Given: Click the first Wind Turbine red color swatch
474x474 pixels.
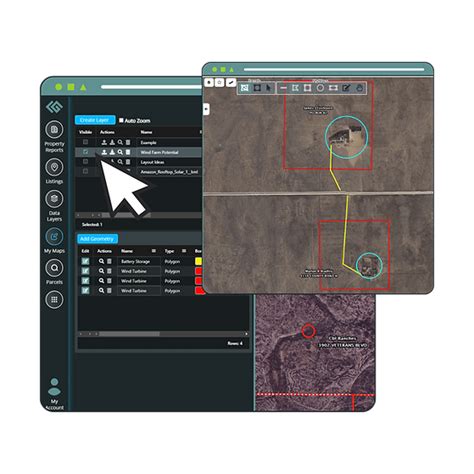Looking at the screenshot, I should click(x=199, y=271).
